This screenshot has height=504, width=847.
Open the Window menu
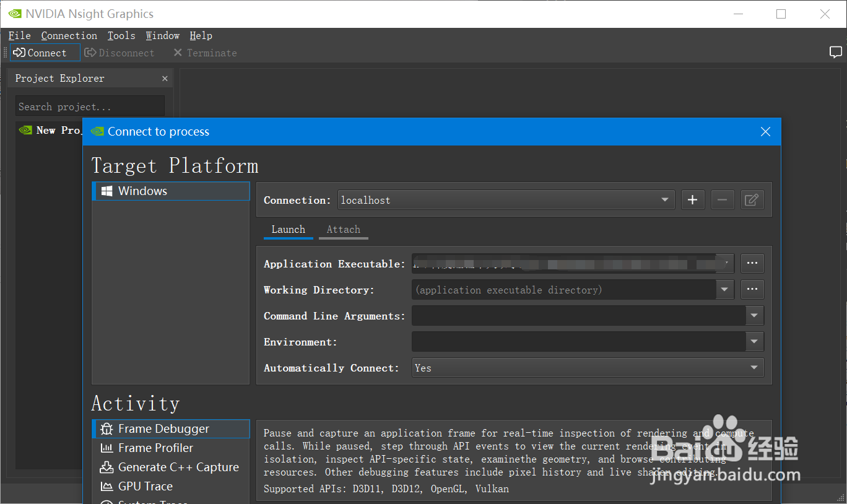pos(163,36)
